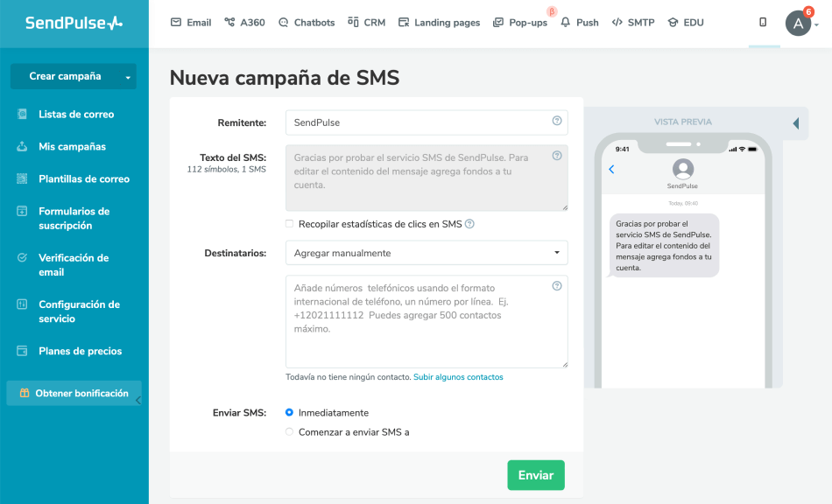Click help icon in phone numbers textarea
832x504 pixels.
tap(557, 286)
